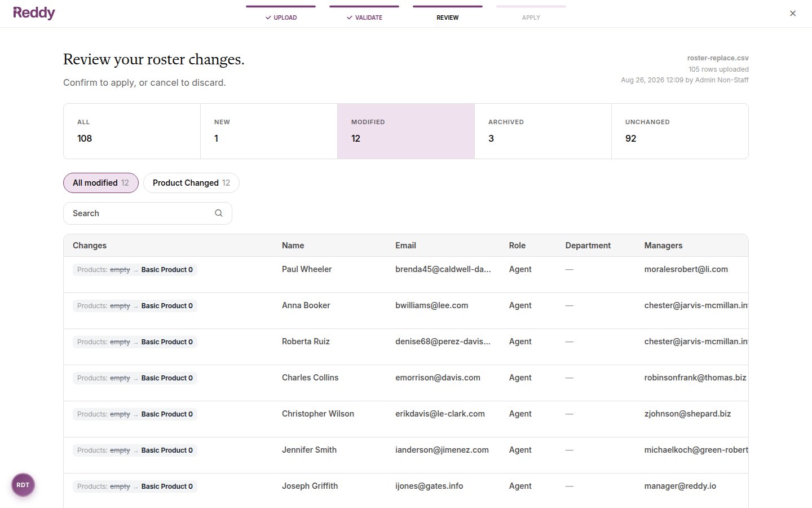
Task: Click the Role column header
Action: [x=517, y=246]
